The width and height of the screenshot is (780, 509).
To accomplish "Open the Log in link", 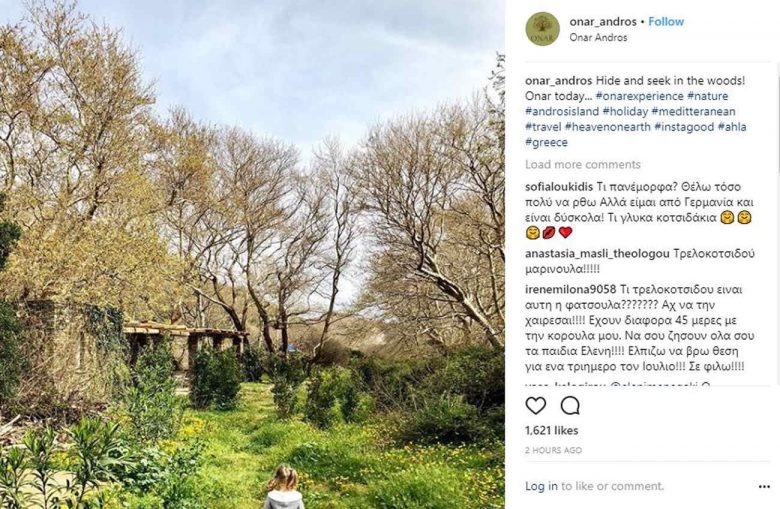I will [541, 486].
